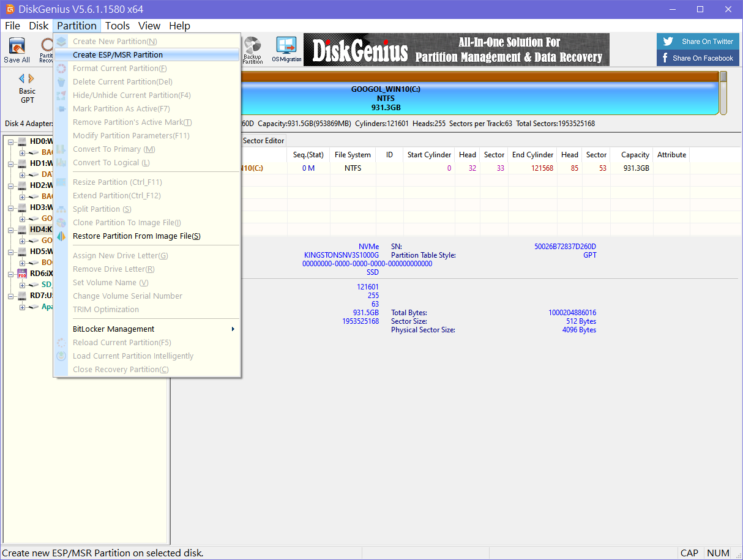743x560 pixels.
Task: Click the Format Current Partition ring icon
Action: click(61, 69)
